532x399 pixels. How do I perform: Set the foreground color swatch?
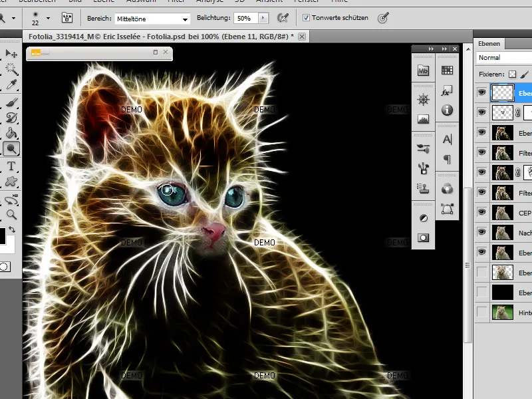click(2, 236)
